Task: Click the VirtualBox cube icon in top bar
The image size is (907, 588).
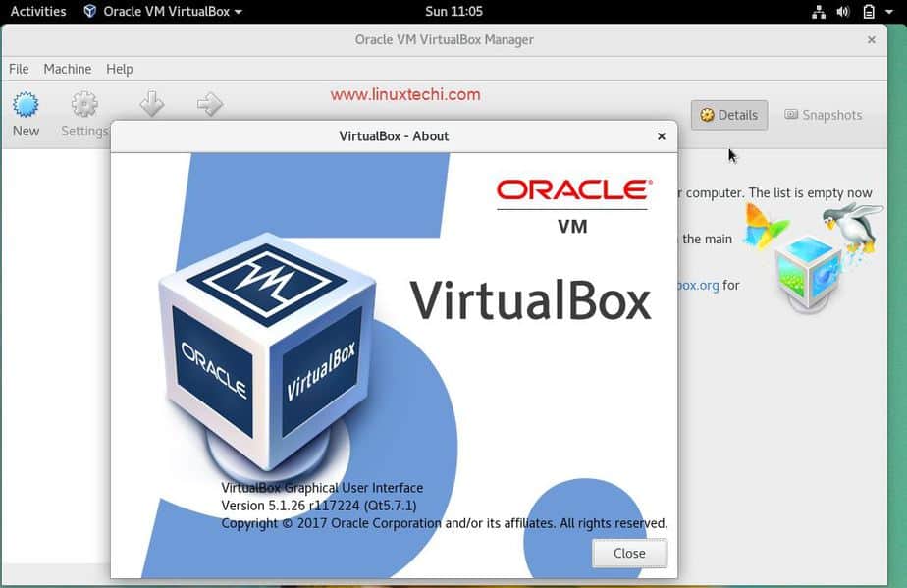Action: click(x=89, y=11)
